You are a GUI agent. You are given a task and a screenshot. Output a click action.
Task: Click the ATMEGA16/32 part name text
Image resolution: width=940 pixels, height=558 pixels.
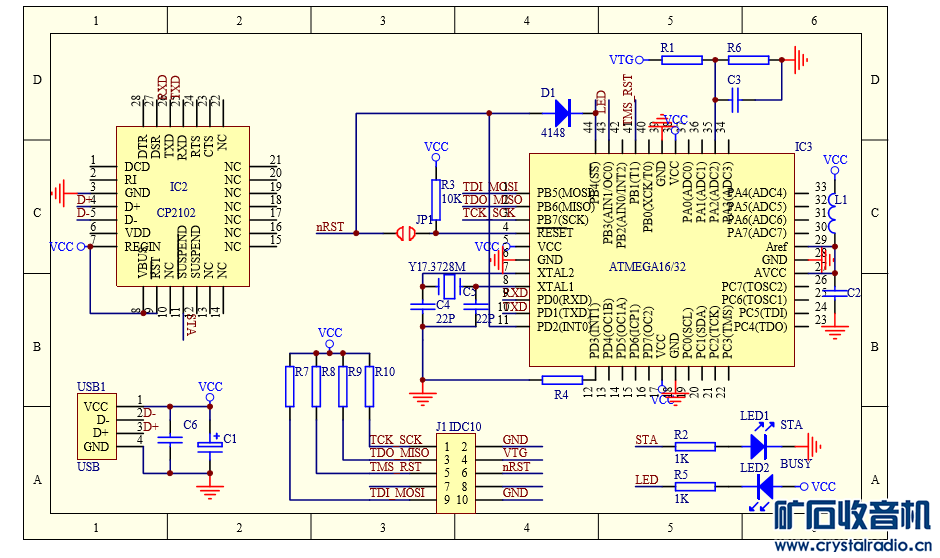coord(647,267)
